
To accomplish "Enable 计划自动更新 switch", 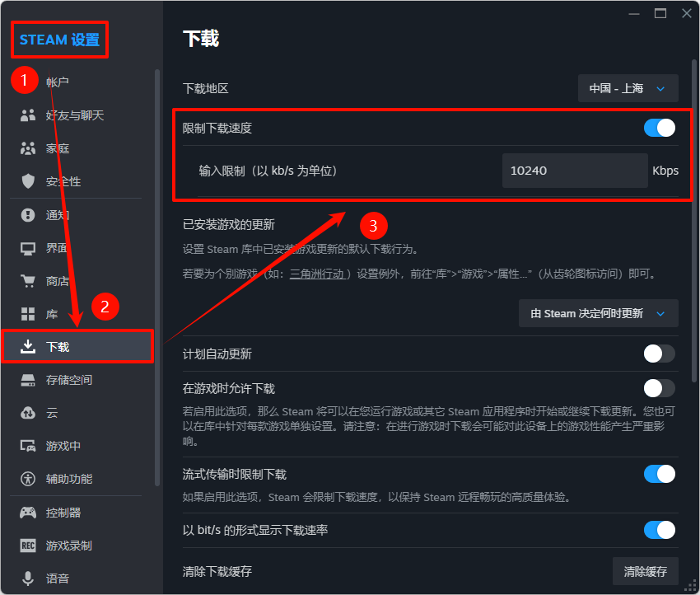I will (x=658, y=353).
